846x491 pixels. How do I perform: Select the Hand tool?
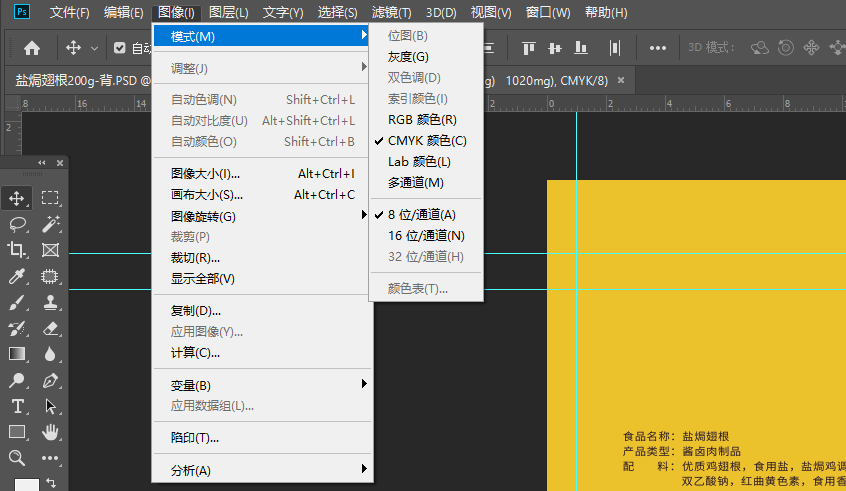tap(50, 432)
